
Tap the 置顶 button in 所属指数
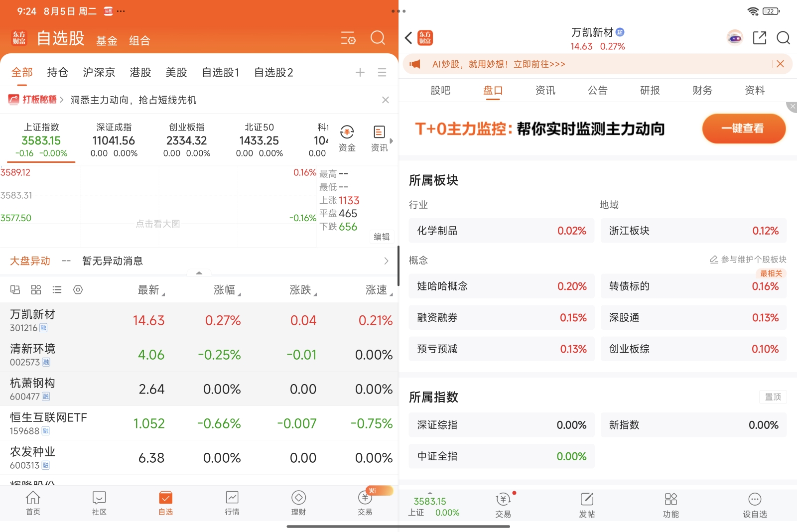[773, 397]
